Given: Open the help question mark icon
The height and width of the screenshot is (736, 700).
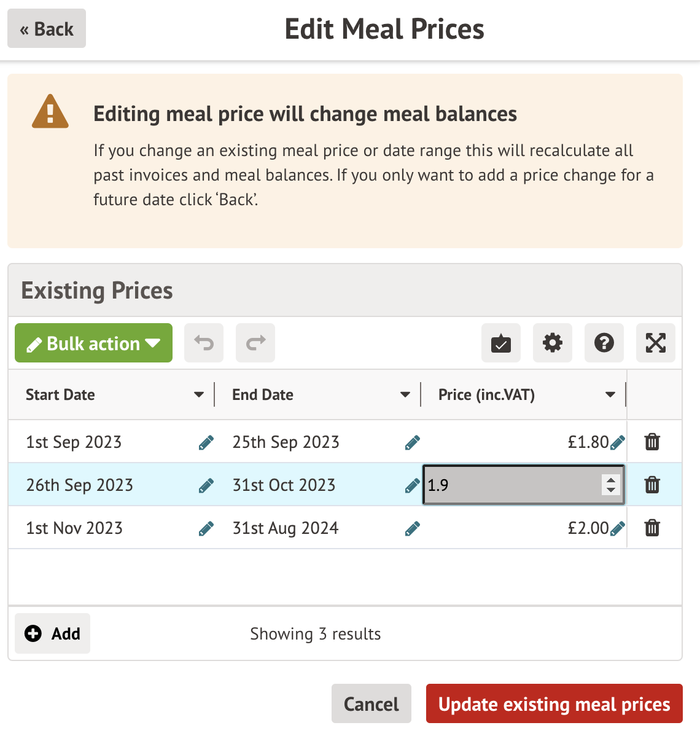Looking at the screenshot, I should (604, 343).
